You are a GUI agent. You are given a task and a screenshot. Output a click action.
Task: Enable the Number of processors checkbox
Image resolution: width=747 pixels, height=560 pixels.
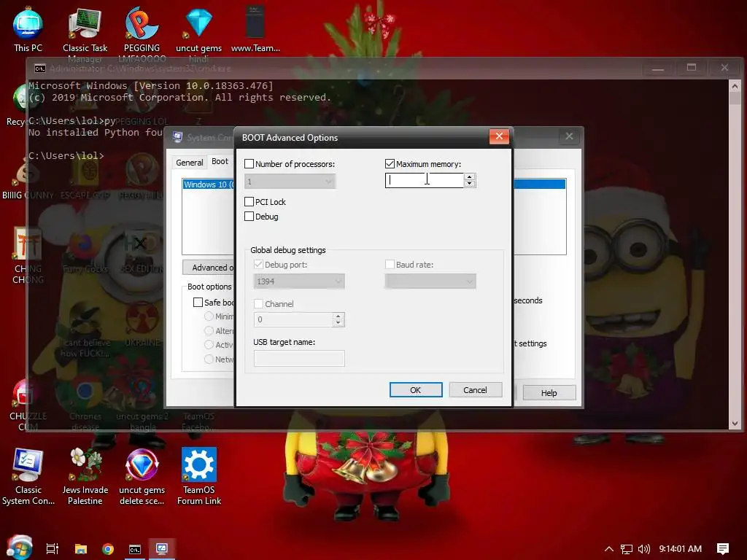point(249,164)
